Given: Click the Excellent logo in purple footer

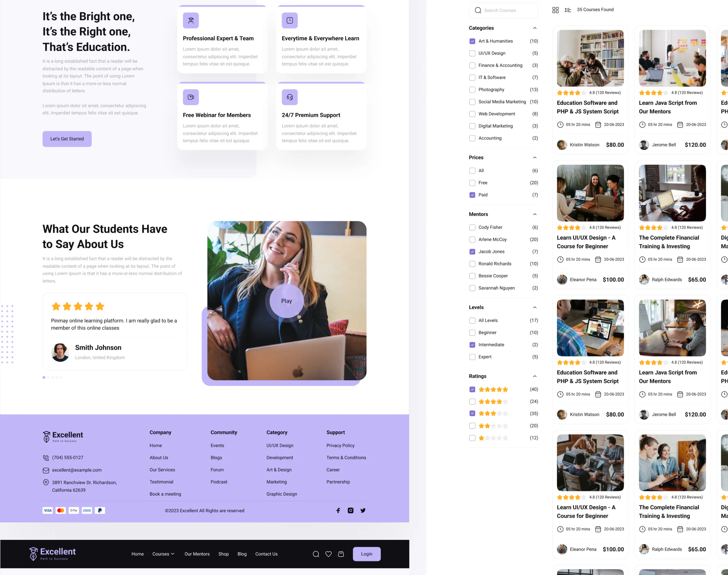Looking at the screenshot, I should coord(63,436).
